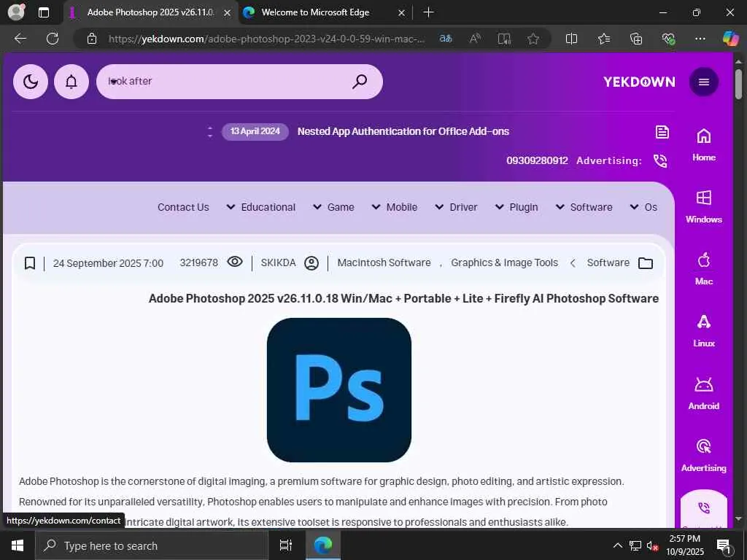Expand the Os dropdown menu

643,207
